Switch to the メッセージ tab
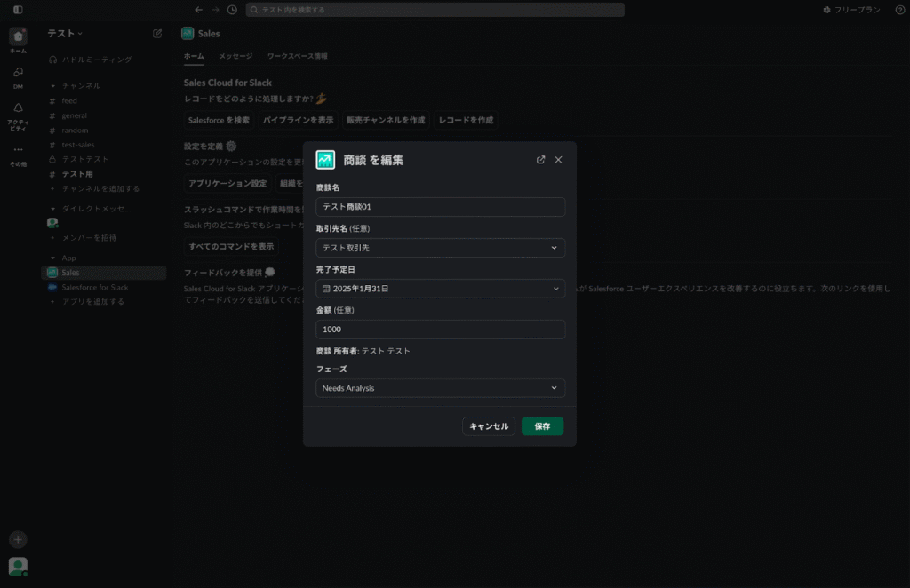910x588 pixels. point(235,56)
